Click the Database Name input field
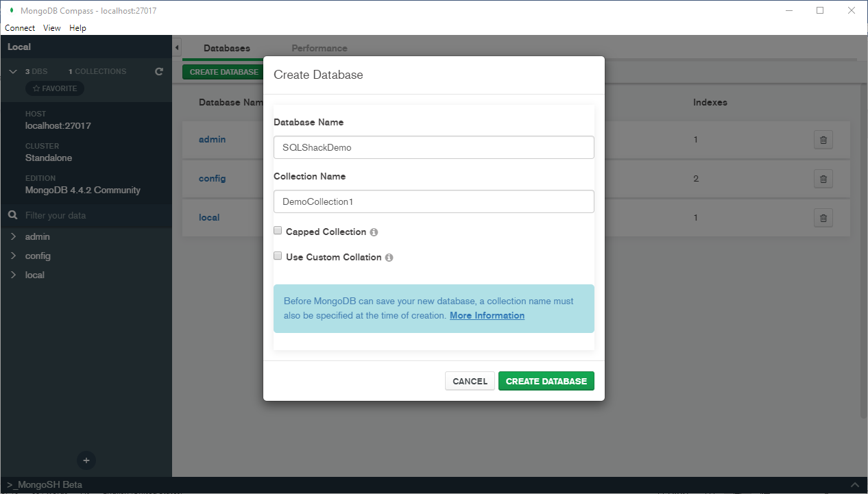This screenshot has width=868, height=494. click(434, 147)
